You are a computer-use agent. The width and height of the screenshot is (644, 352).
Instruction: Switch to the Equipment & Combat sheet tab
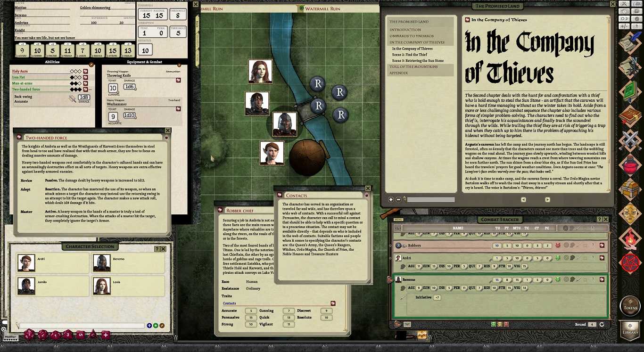pyautogui.click(x=144, y=62)
